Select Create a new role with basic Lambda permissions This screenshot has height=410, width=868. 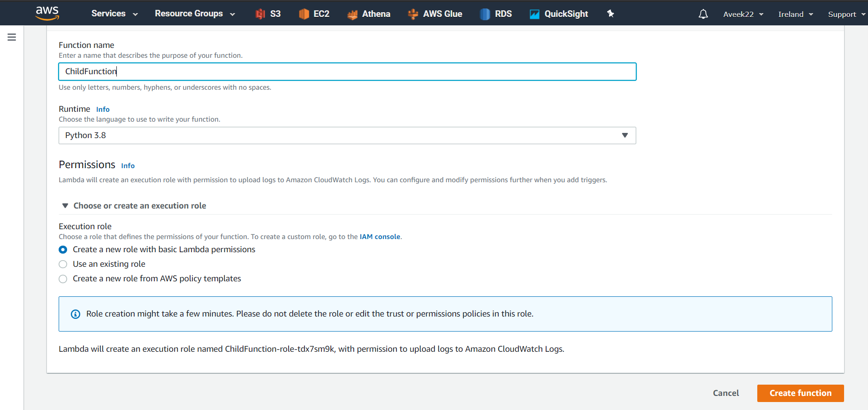pos(63,250)
